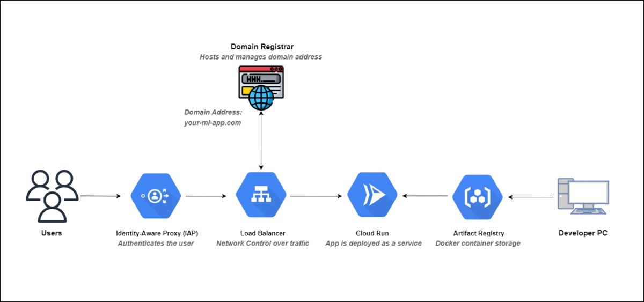Select the Identity-Aware Proxy hexagon icon

[156, 196]
